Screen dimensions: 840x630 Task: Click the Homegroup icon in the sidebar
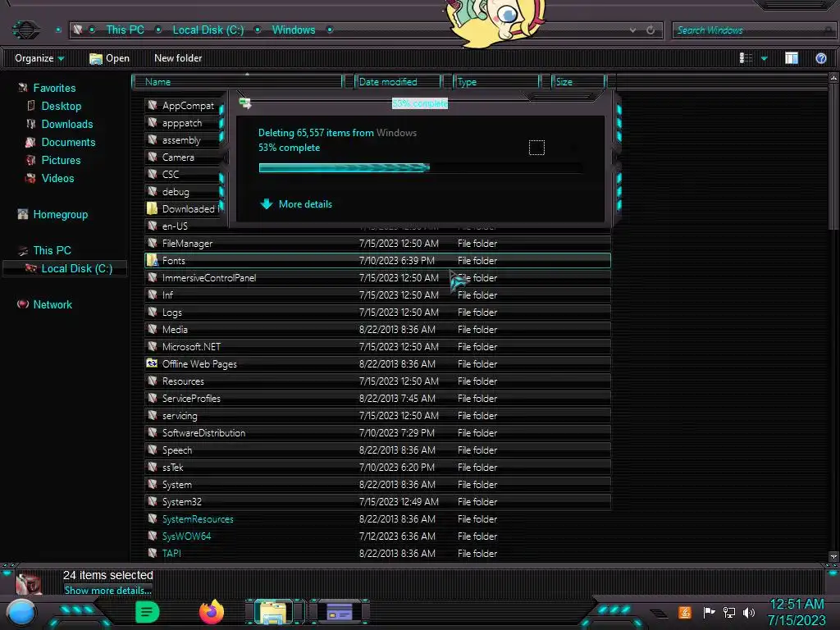tap(22, 214)
